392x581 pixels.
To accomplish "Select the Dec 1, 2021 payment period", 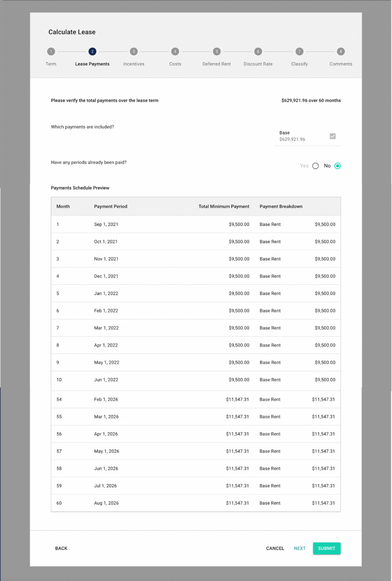I will [x=106, y=276].
